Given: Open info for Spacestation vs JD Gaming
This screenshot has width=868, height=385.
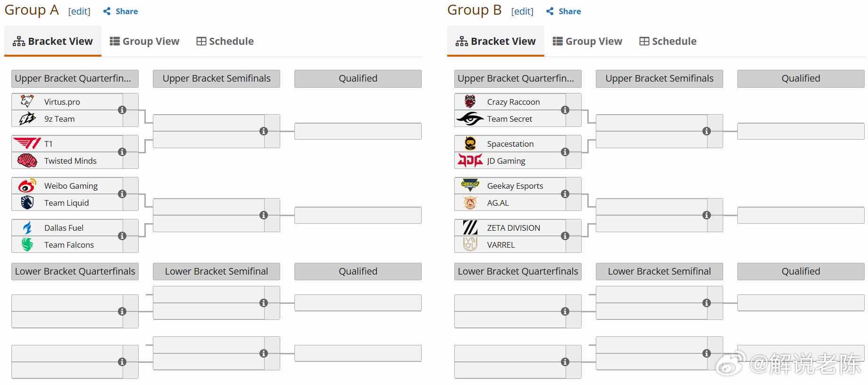Looking at the screenshot, I should pyautogui.click(x=565, y=152).
